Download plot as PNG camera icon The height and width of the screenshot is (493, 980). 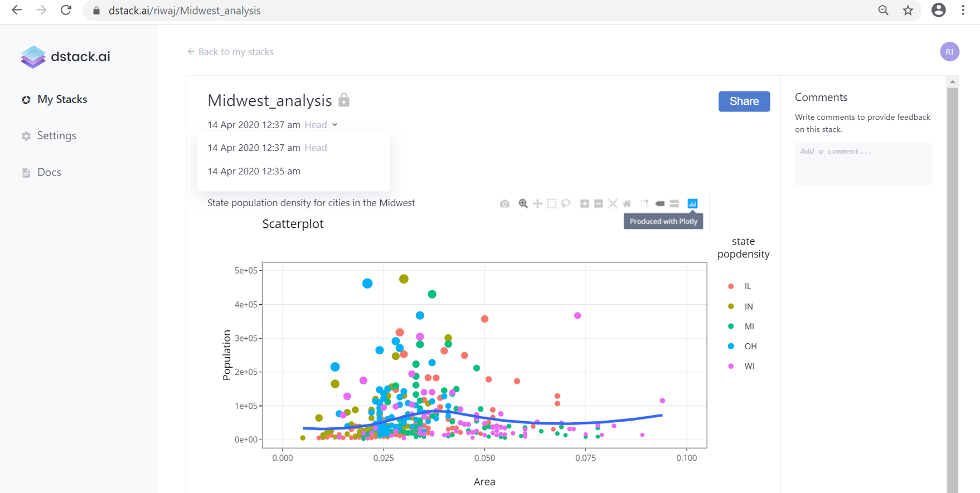tap(504, 204)
